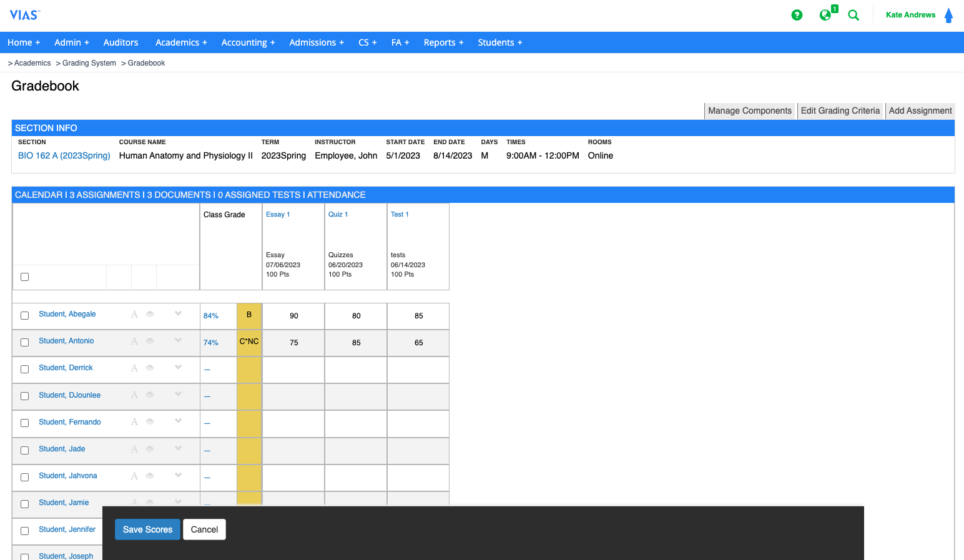Expand the chevron for Student, DJounlee
964x560 pixels.
coord(179,394)
